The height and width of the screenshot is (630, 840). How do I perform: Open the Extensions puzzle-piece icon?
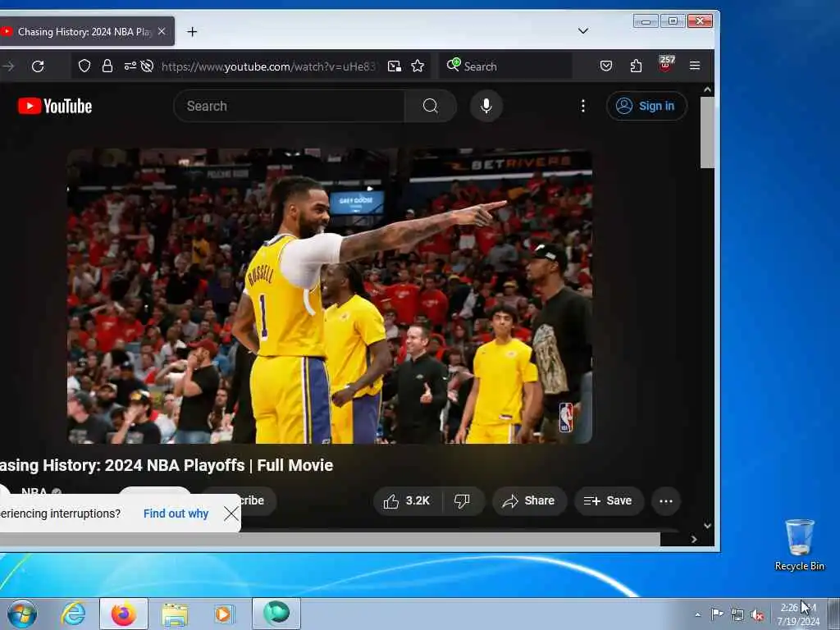(636, 66)
